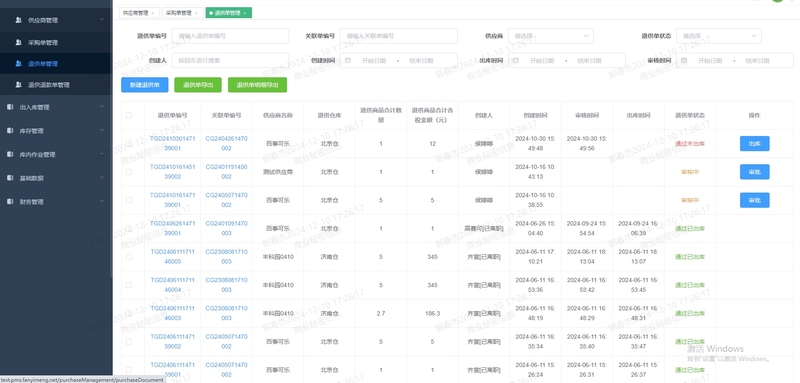Screen dimensions: 800x383
Task: Click 开始日期 in the 创建时间 range
Action: click(x=373, y=60)
